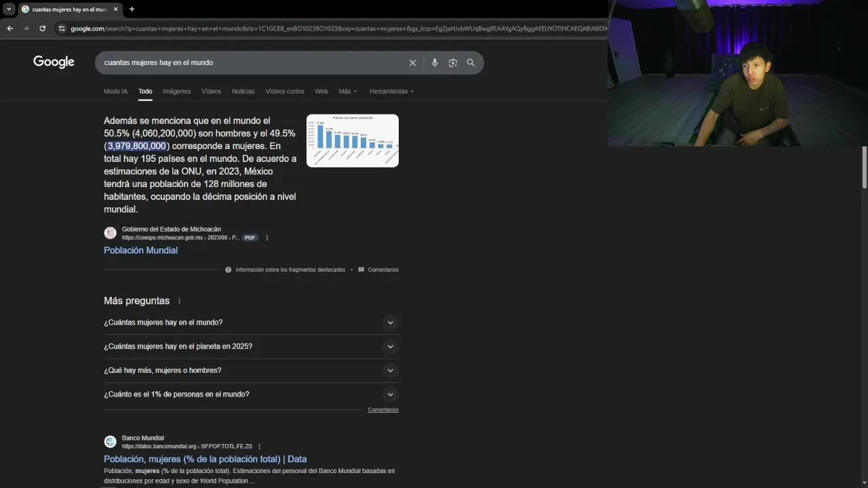Click coespo.michoacan.gob.mx URL text
Viewport: 868px width, 488px height.
pos(180,238)
